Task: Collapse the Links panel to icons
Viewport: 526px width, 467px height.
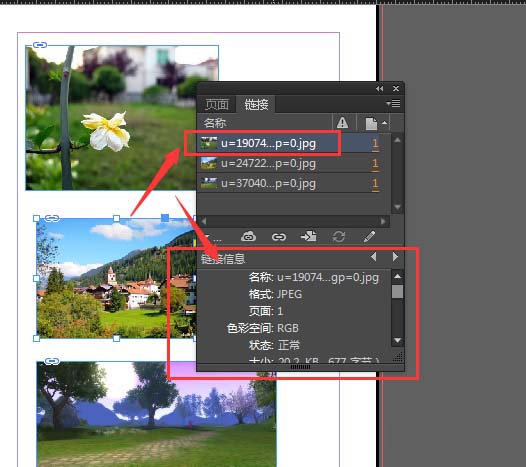Action: [x=379, y=89]
